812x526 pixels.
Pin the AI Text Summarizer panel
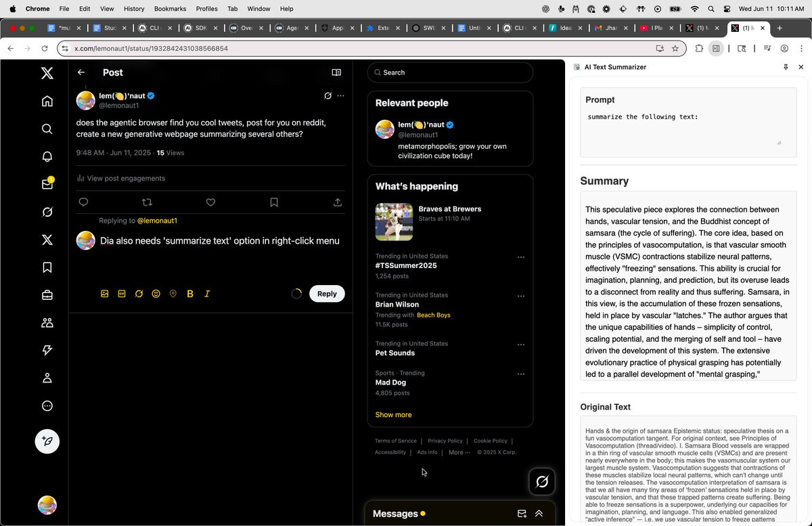785,67
